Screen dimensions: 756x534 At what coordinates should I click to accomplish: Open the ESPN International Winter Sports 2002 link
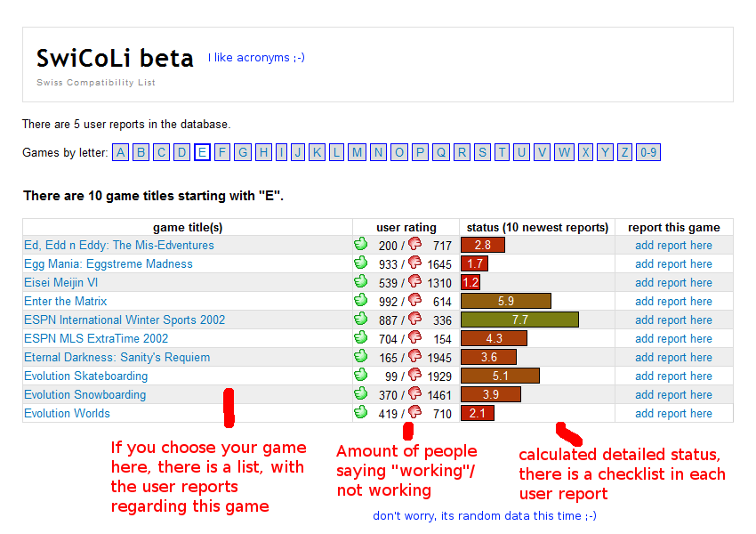click(125, 320)
